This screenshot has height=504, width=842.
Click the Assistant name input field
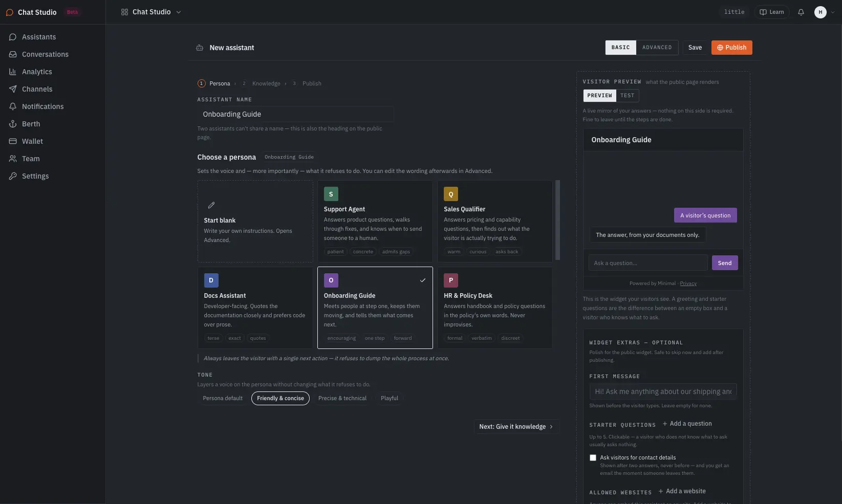[296, 114]
